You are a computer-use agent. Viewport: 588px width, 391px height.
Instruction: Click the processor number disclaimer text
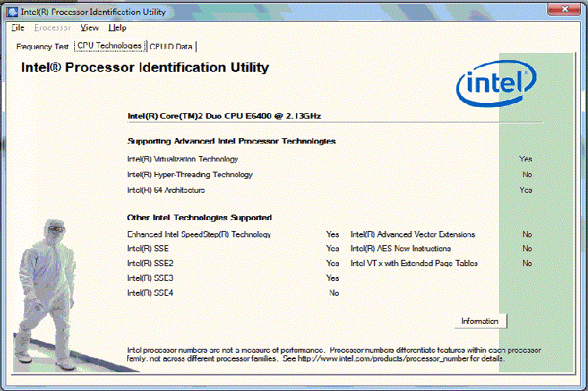point(333,354)
